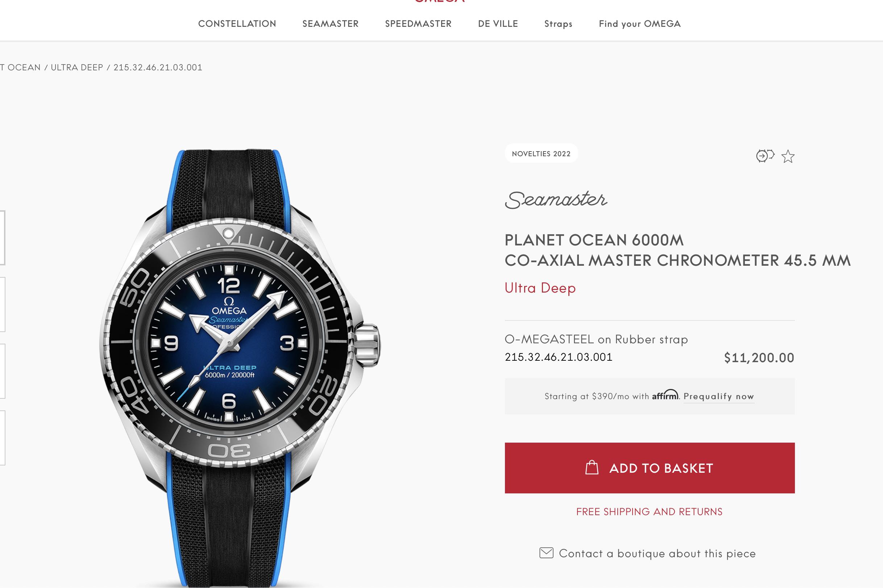The image size is (883, 588).
Task: Click the Seamaster script logo
Action: tap(556, 200)
